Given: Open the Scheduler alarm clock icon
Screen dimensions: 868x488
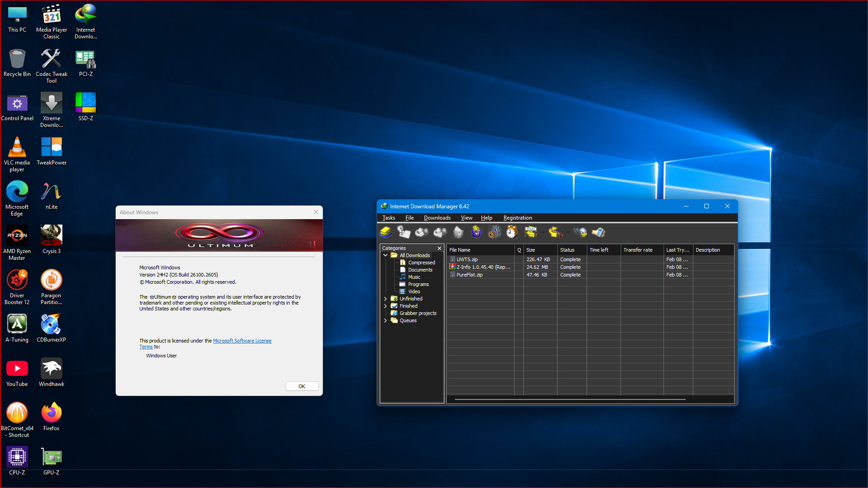Looking at the screenshot, I should 512,232.
